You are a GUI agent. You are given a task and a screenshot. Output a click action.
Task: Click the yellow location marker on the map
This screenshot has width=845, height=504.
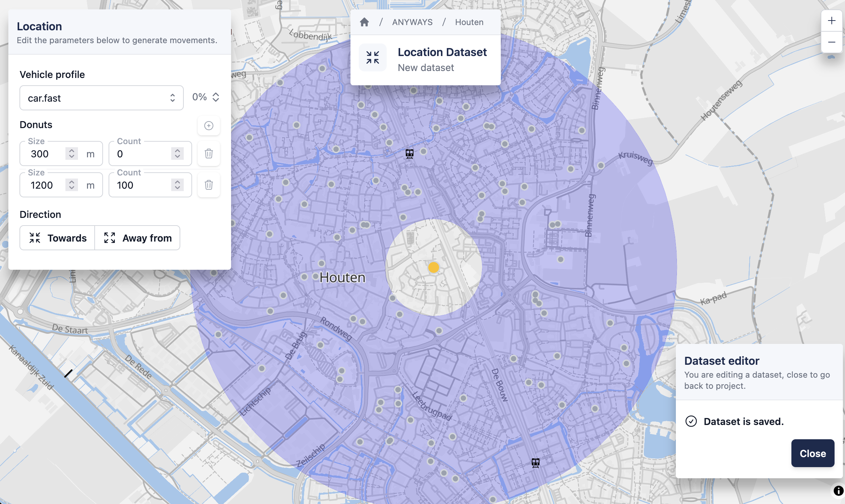coord(434,267)
